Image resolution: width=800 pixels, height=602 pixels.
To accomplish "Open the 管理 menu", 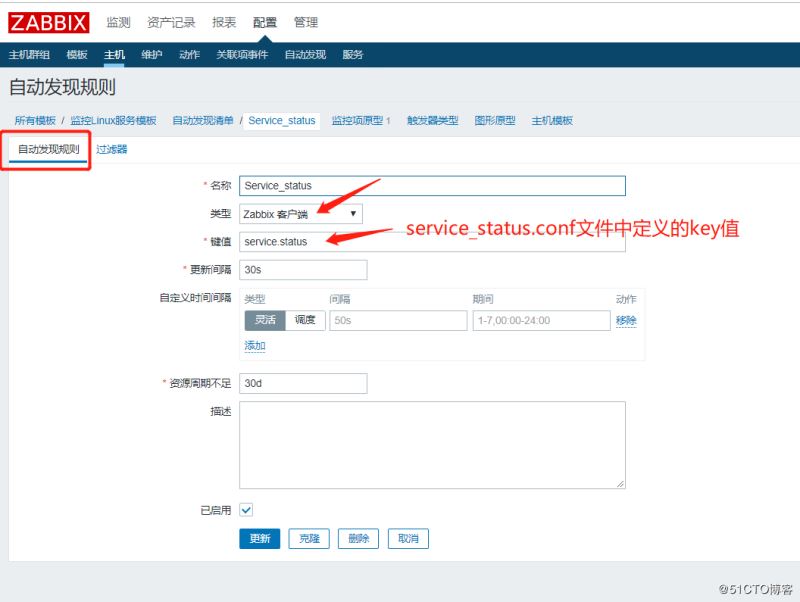I will tap(306, 21).
